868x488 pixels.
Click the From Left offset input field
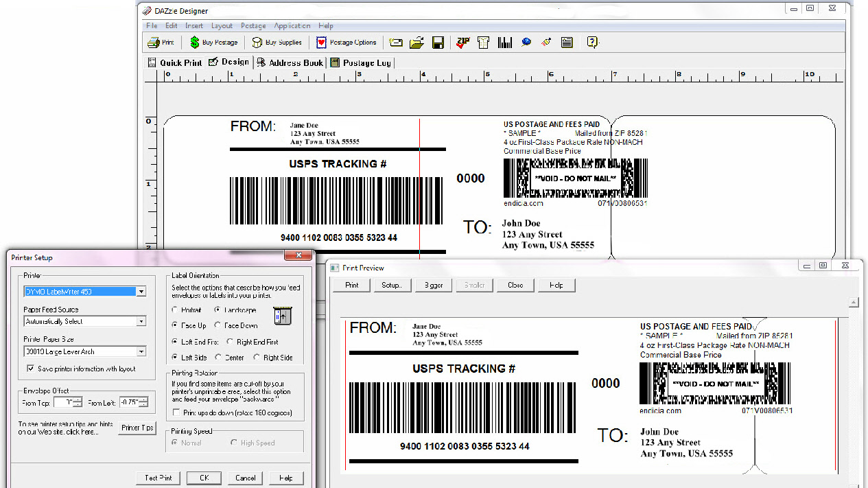(129, 403)
